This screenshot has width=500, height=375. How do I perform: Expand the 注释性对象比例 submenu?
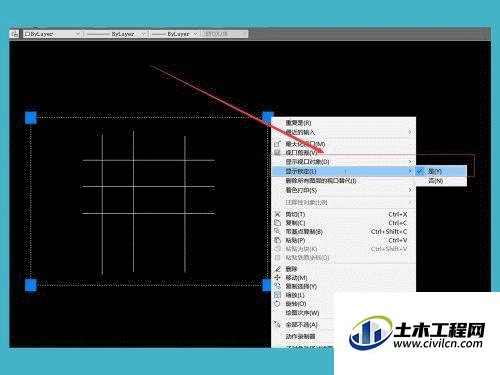point(344,202)
